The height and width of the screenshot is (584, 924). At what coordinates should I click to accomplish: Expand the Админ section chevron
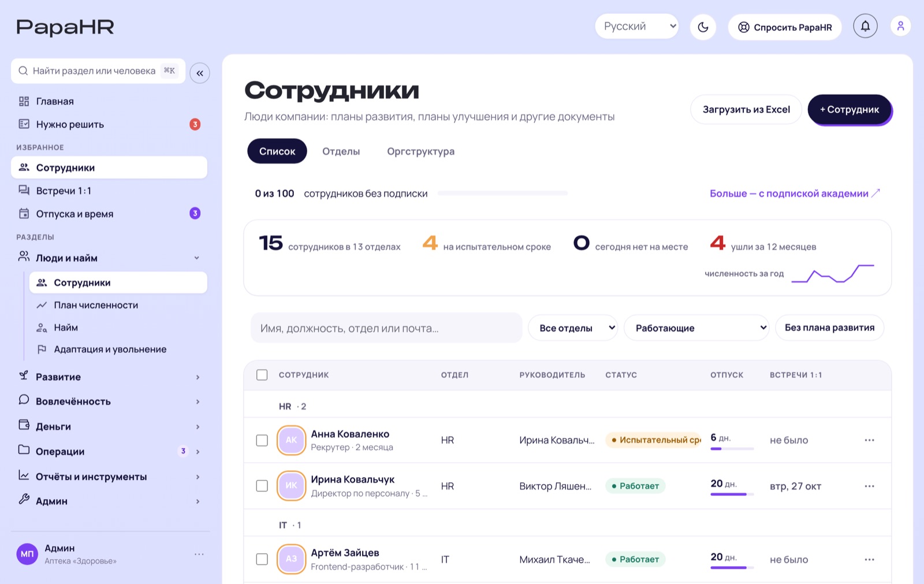(198, 501)
